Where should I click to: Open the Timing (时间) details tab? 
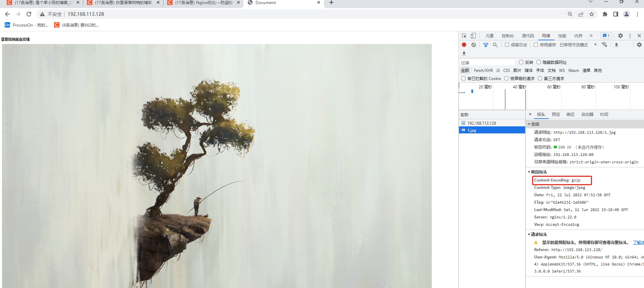pos(604,115)
